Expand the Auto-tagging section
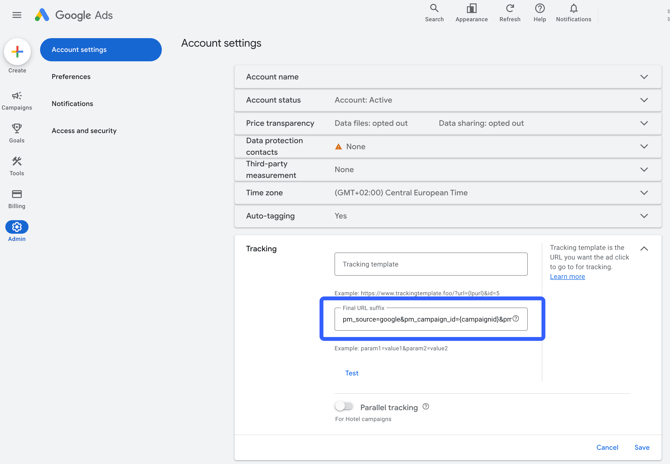Image resolution: width=670 pixels, height=464 pixels. pos(447,216)
